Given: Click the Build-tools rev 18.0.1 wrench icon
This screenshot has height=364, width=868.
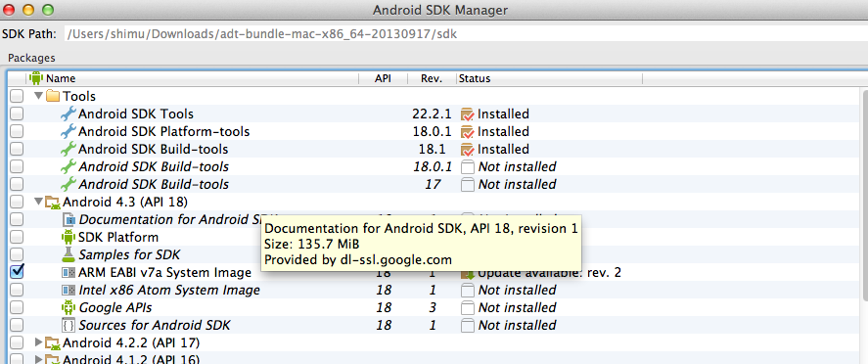Looking at the screenshot, I should [69, 166].
